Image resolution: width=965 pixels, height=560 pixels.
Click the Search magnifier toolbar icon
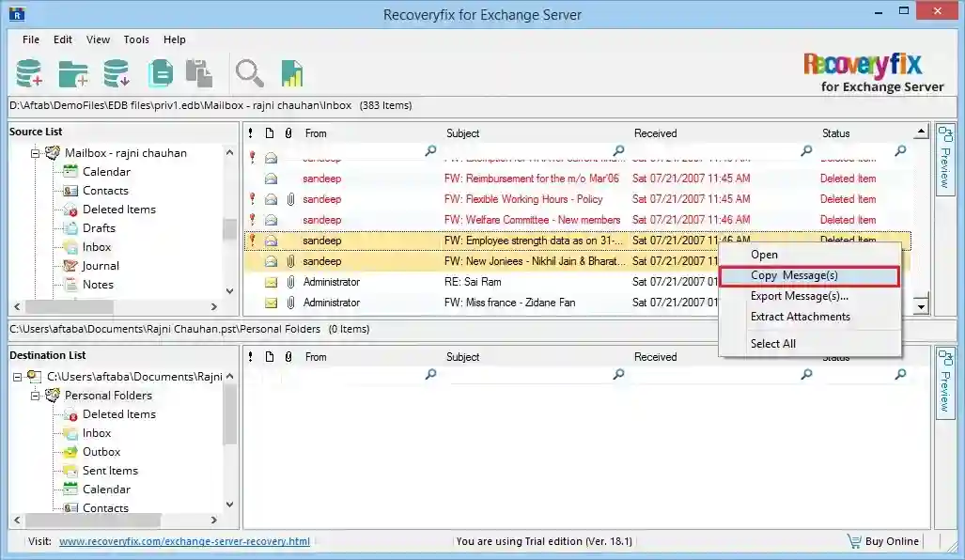tap(249, 73)
